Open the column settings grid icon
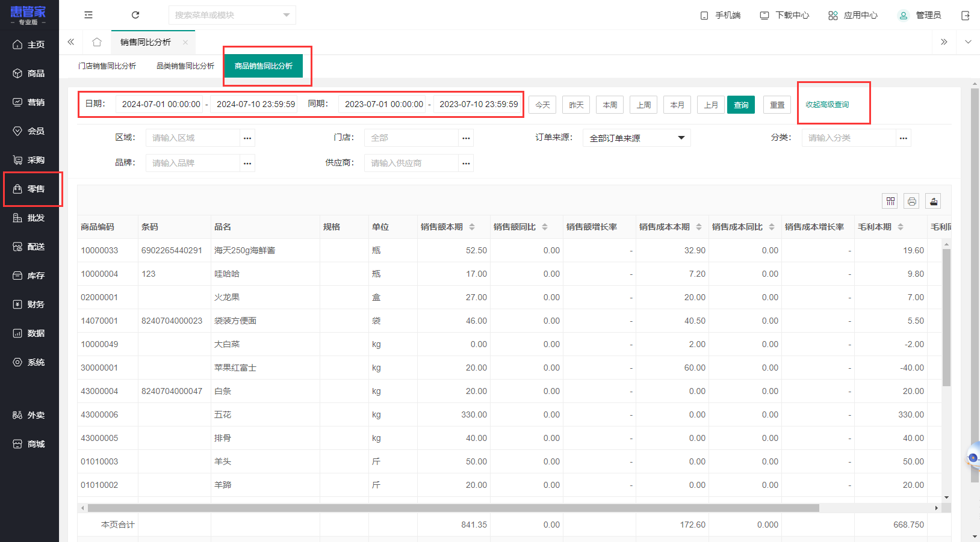This screenshot has height=542, width=980. click(x=890, y=202)
